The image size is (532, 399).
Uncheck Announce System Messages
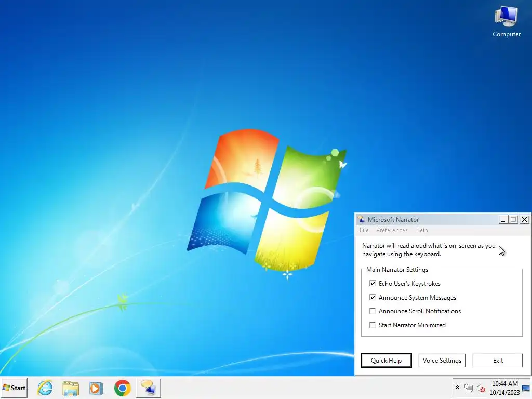pos(373,297)
